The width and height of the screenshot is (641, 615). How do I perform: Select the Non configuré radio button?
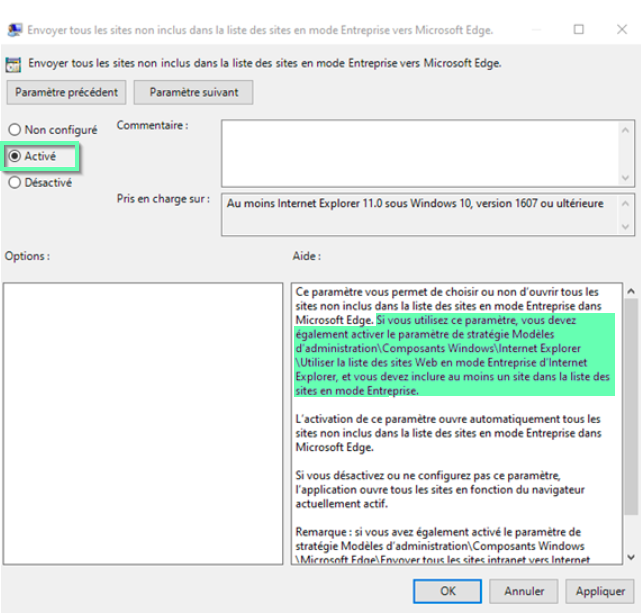click(15, 130)
